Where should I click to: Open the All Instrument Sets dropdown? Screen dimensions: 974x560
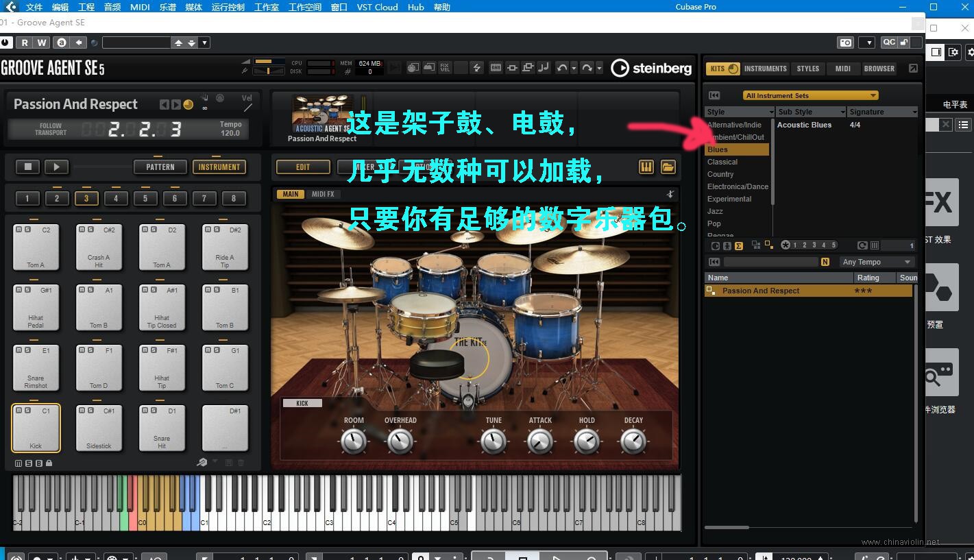click(x=810, y=95)
